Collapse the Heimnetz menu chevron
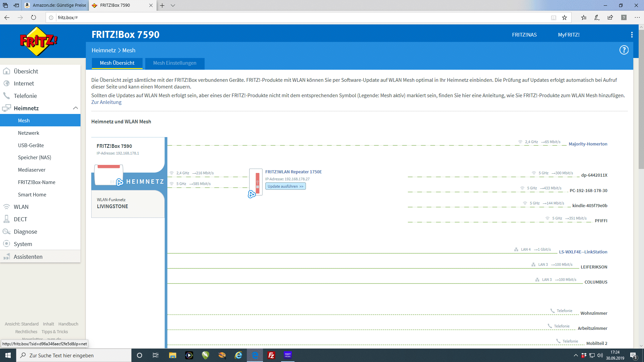 pos(75,108)
